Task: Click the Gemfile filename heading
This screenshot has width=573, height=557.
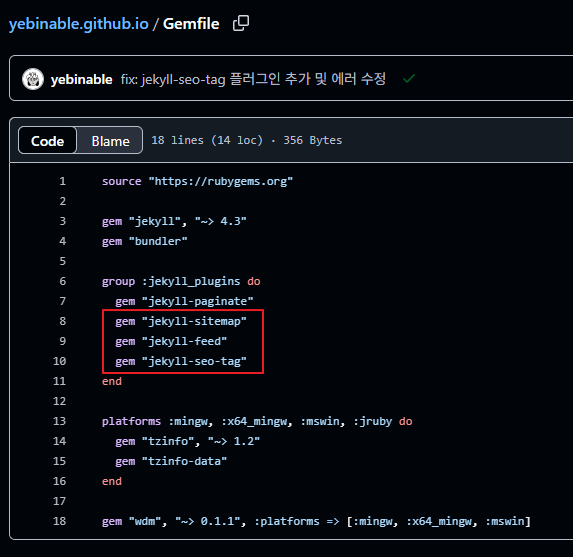Action: (x=191, y=24)
